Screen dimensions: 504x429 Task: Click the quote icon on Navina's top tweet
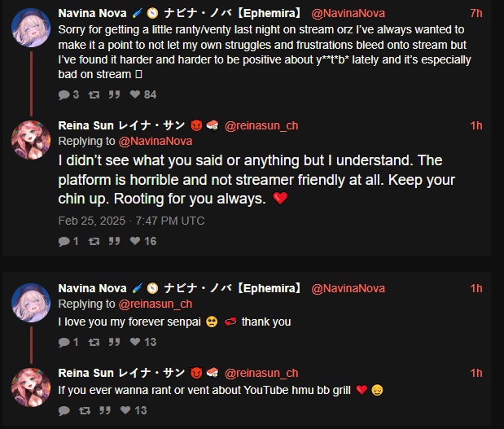[x=114, y=94]
